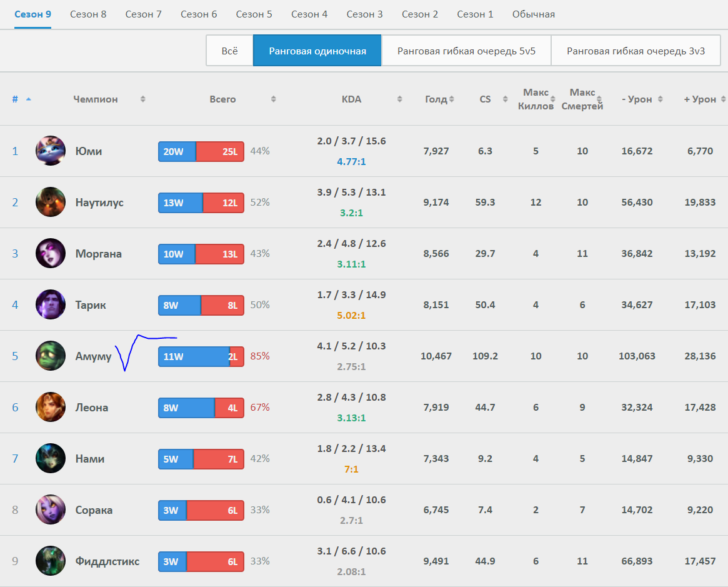Sort by Чемпион column arrows
This screenshot has height=587, width=728.
(143, 99)
